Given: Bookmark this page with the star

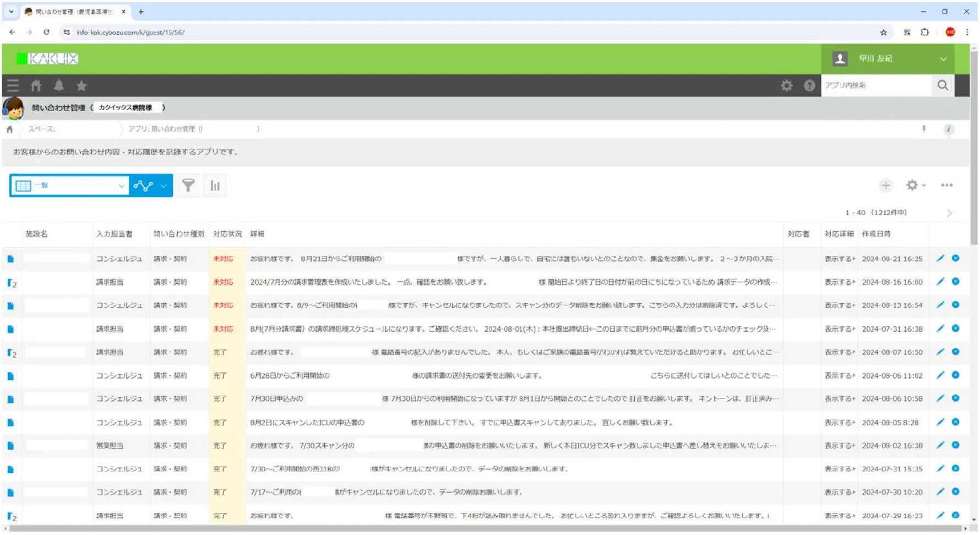Looking at the screenshot, I should pos(884,32).
